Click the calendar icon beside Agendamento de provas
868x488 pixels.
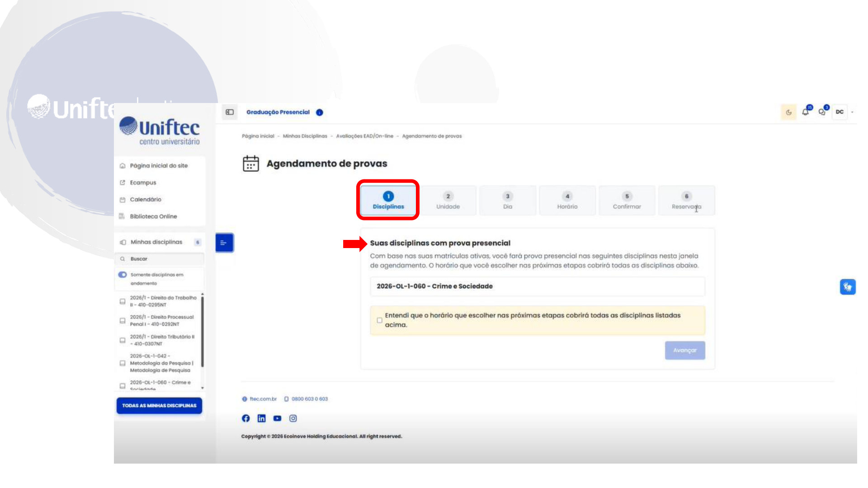click(x=251, y=164)
